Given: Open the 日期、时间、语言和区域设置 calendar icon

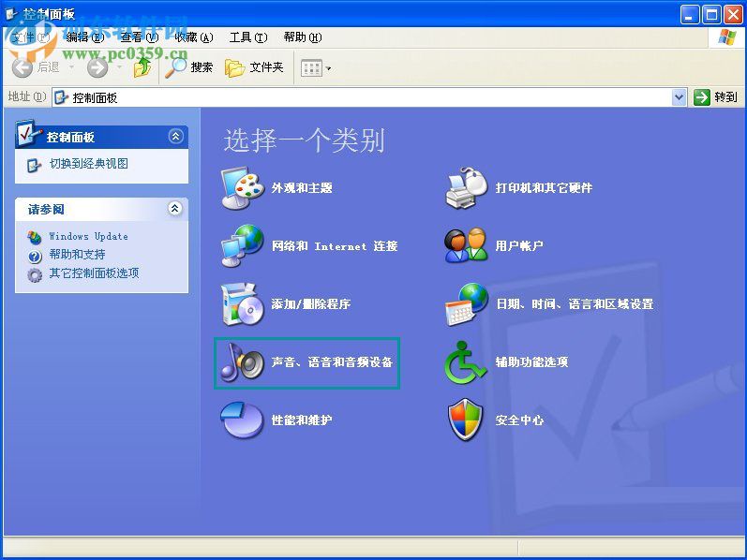Looking at the screenshot, I should point(467,303).
